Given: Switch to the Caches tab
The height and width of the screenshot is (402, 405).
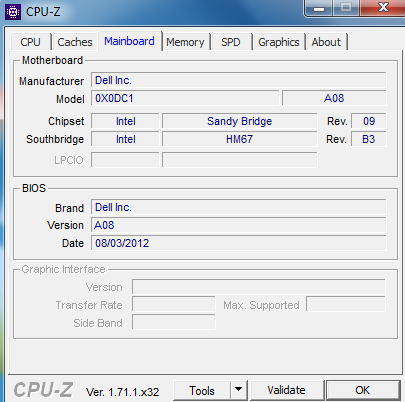Looking at the screenshot, I should pyautogui.click(x=75, y=42).
